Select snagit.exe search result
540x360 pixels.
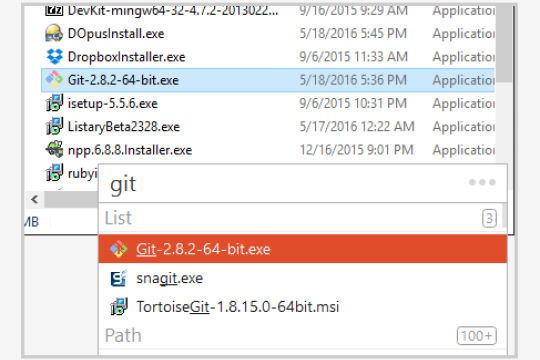(x=303, y=278)
